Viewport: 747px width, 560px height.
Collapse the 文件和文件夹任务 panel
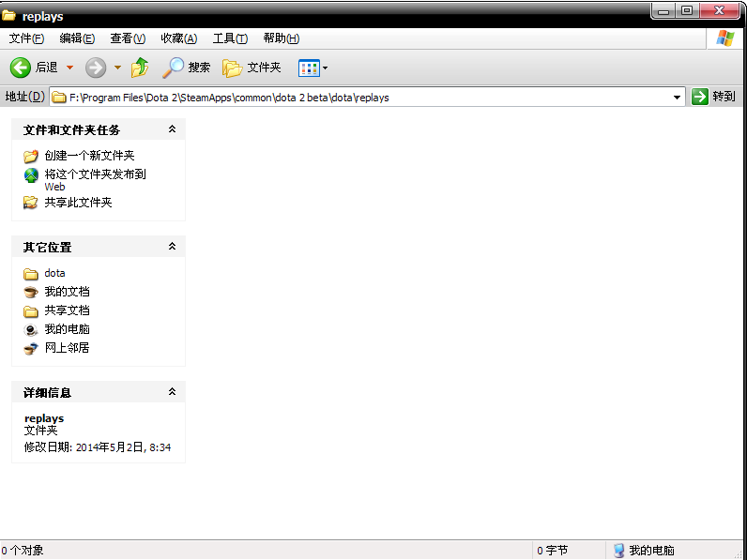tap(172, 129)
